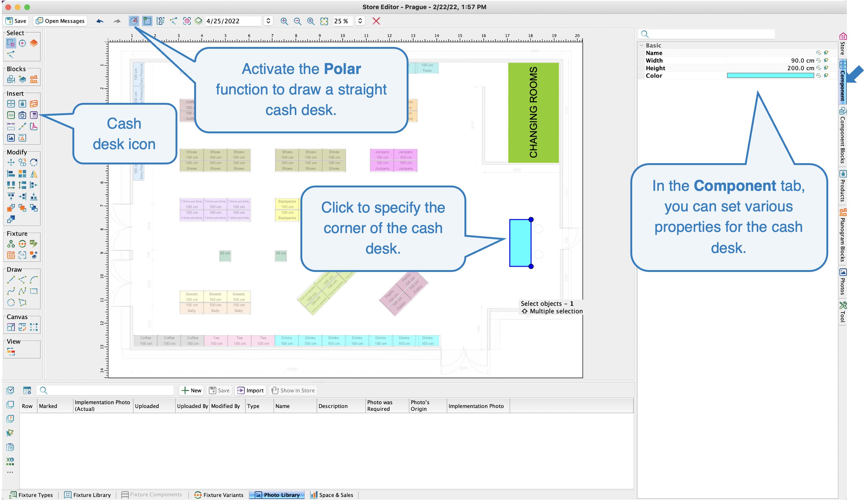Toggle the Polar drawing function

coord(134,21)
